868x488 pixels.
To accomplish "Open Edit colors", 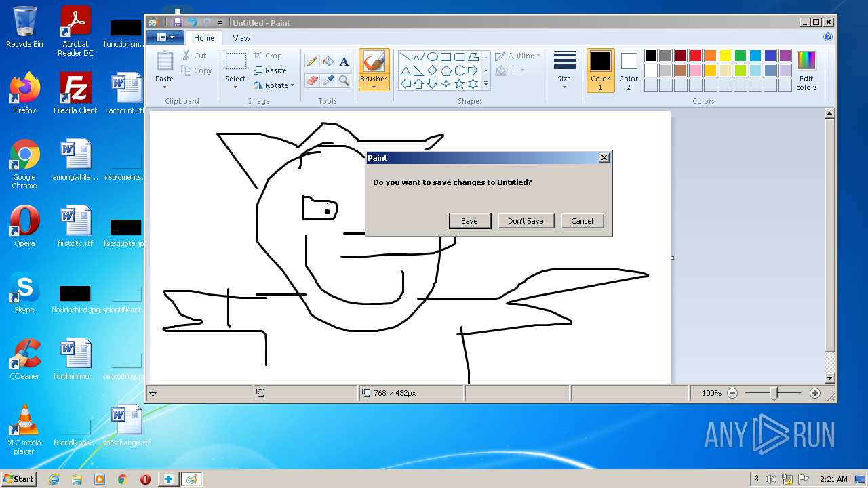I will coord(806,70).
